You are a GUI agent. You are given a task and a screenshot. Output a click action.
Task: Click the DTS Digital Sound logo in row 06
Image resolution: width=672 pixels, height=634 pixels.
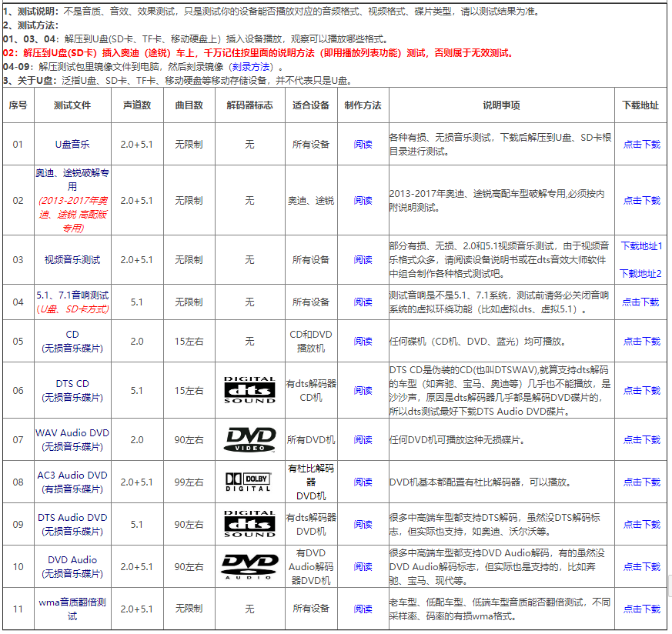click(x=250, y=390)
